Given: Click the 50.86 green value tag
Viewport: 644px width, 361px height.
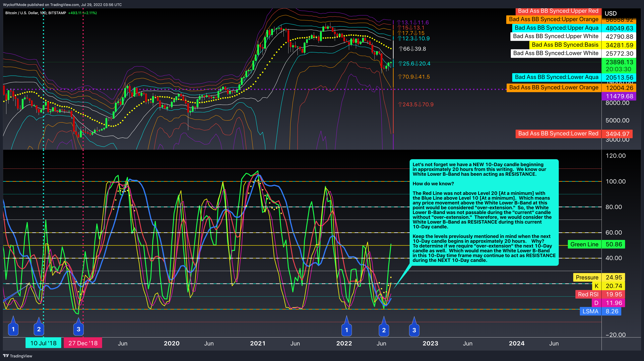Looking at the screenshot, I should [613, 244].
